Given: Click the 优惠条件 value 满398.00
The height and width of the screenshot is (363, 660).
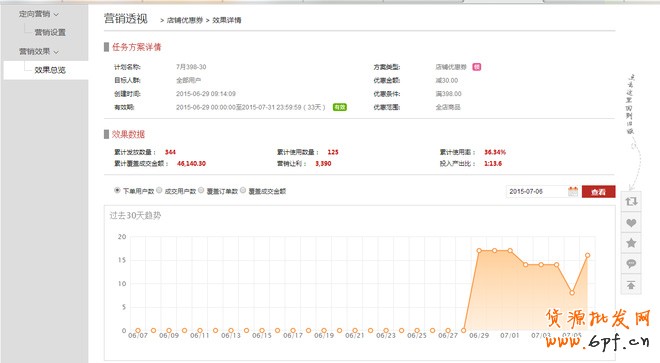Looking at the screenshot, I should click(x=448, y=94).
